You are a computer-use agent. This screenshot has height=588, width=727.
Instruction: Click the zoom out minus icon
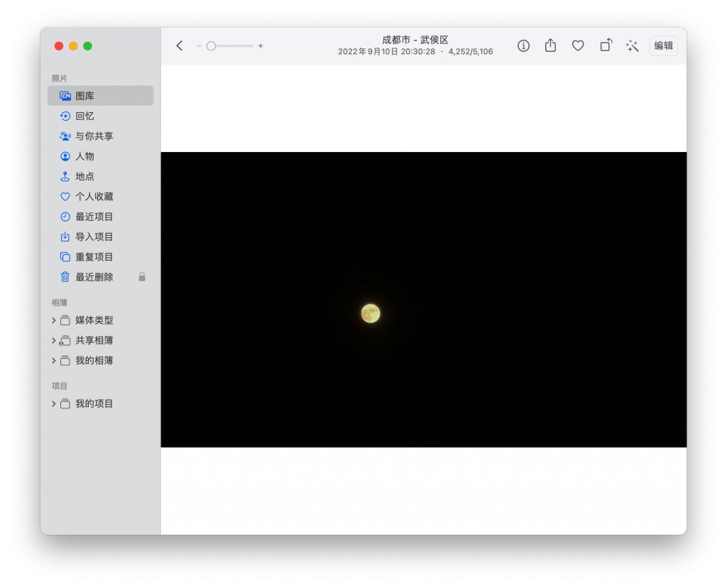pos(199,46)
